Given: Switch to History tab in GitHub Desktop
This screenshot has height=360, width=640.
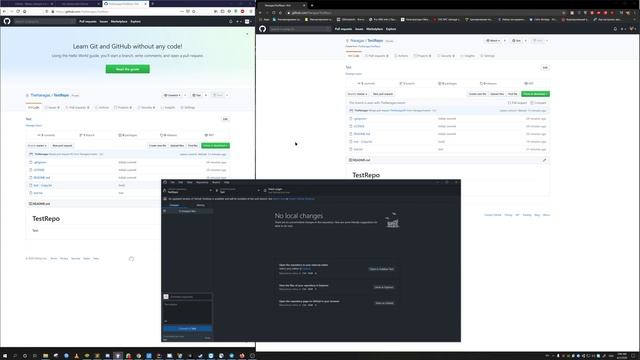Looking at the screenshot, I should pos(200,205).
